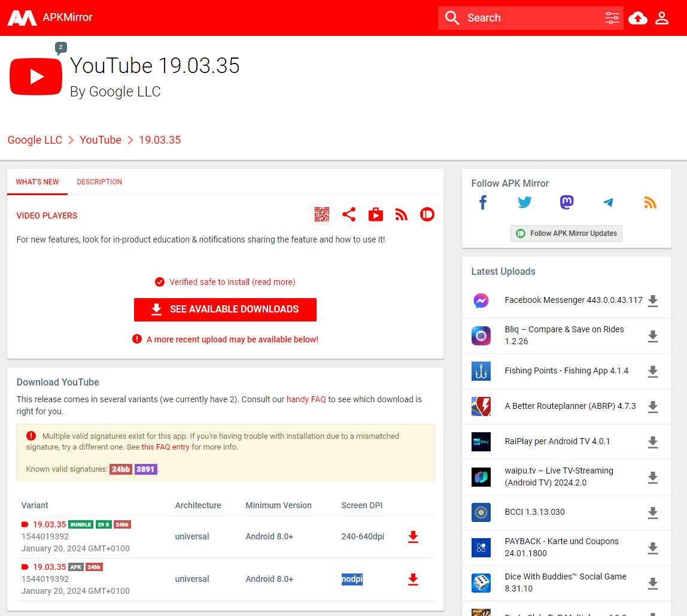687x616 pixels.
Task: Click the 240-640dpi cell
Action: (363, 536)
